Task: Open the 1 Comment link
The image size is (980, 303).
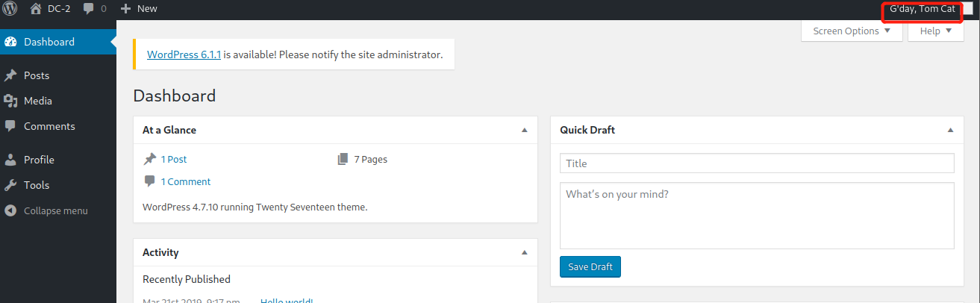Action: [x=186, y=181]
